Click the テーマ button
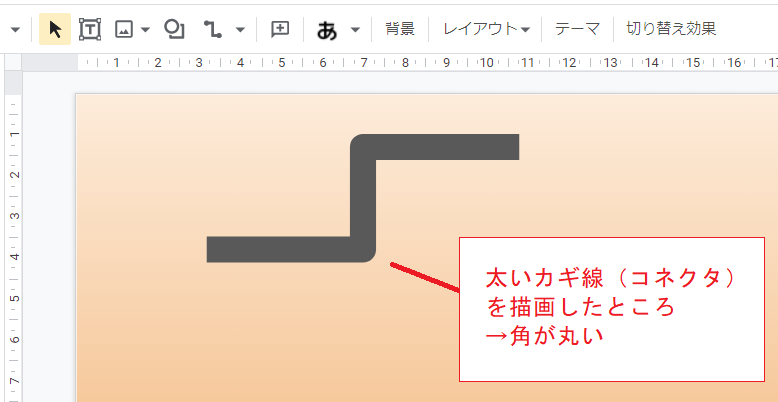The height and width of the screenshot is (402, 778). 578,29
